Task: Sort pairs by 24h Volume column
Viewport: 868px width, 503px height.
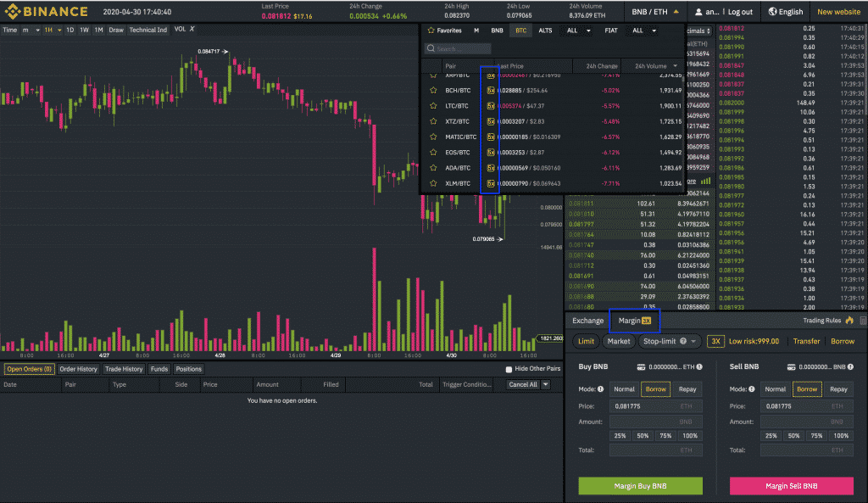Action: click(656, 66)
